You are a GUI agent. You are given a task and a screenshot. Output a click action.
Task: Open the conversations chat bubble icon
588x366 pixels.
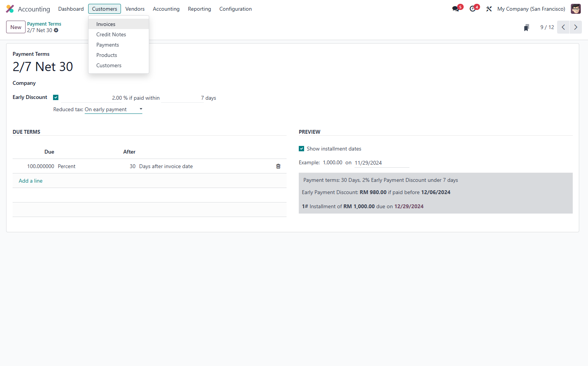click(456, 9)
